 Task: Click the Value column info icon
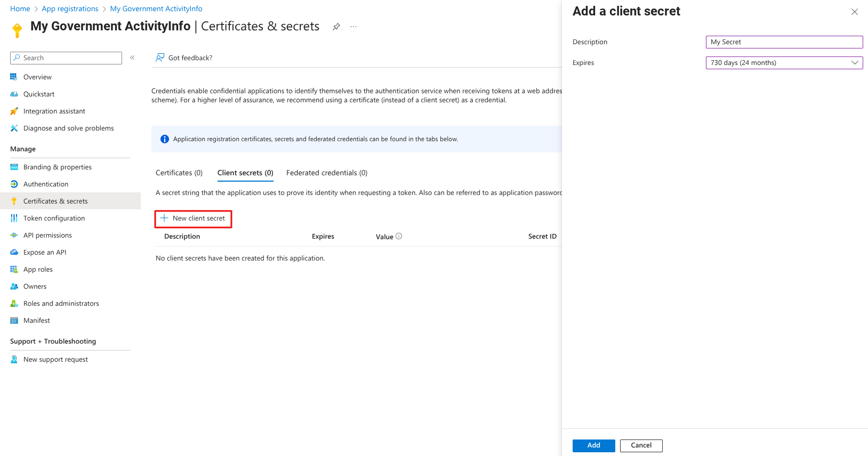[x=399, y=236]
